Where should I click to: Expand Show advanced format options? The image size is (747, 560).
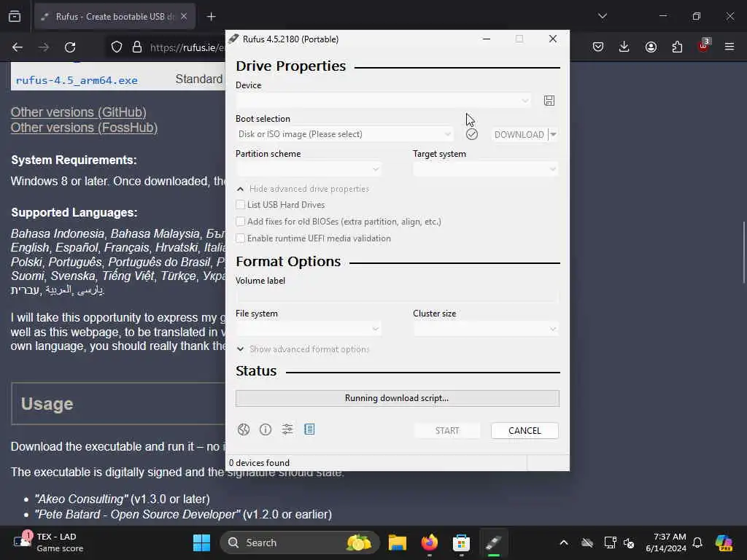click(303, 349)
